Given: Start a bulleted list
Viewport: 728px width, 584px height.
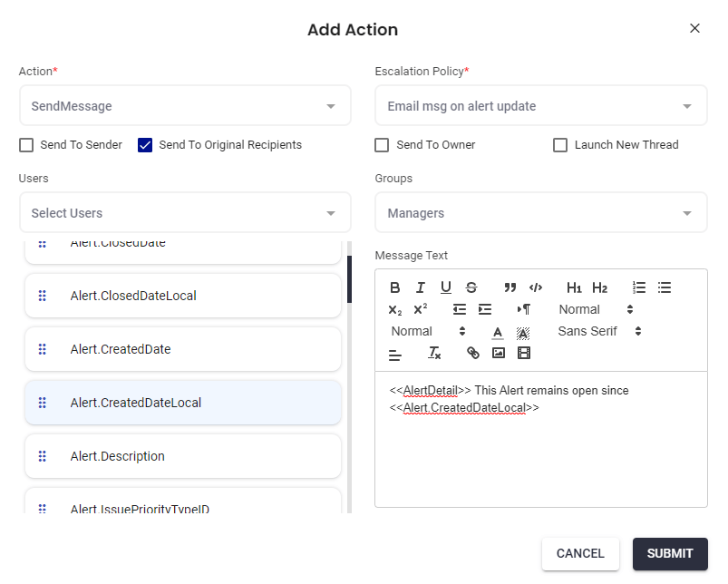Looking at the screenshot, I should (x=665, y=287).
